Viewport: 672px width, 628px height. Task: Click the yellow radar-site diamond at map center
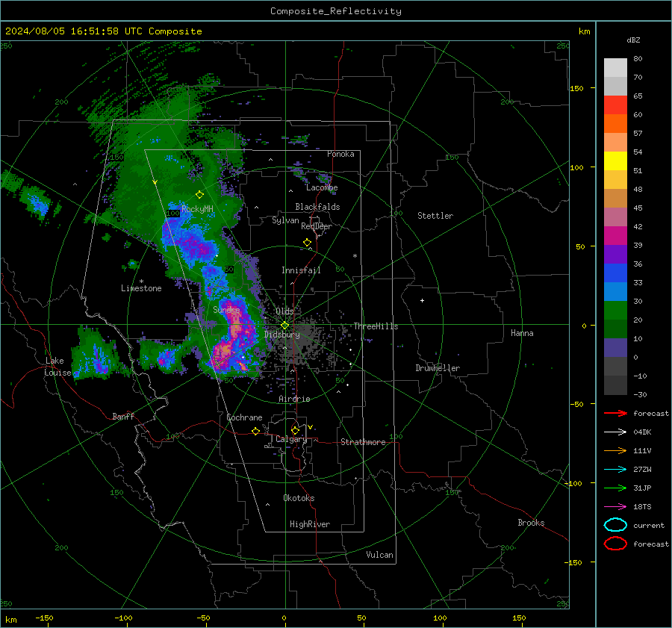coord(284,326)
